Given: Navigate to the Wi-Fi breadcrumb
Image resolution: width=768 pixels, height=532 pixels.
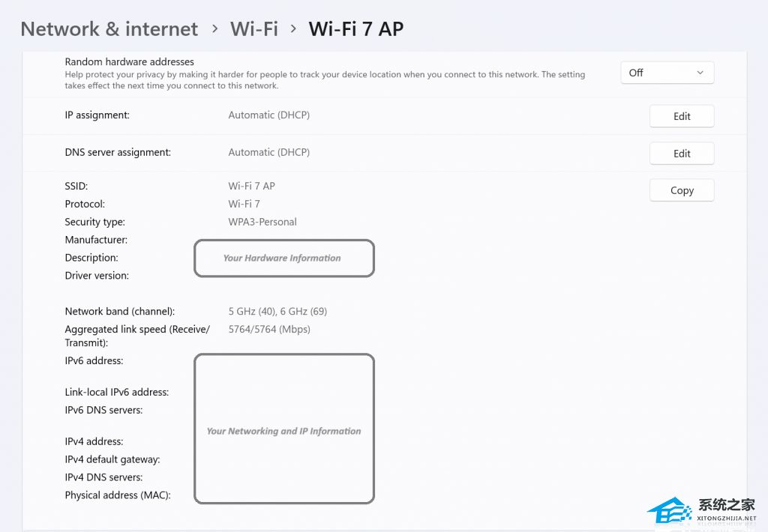Looking at the screenshot, I should pos(254,29).
